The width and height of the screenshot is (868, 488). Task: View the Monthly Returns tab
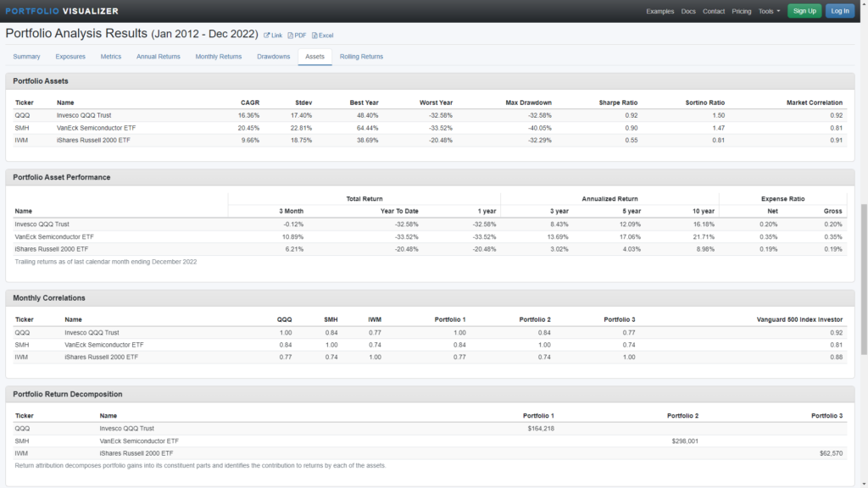(219, 57)
